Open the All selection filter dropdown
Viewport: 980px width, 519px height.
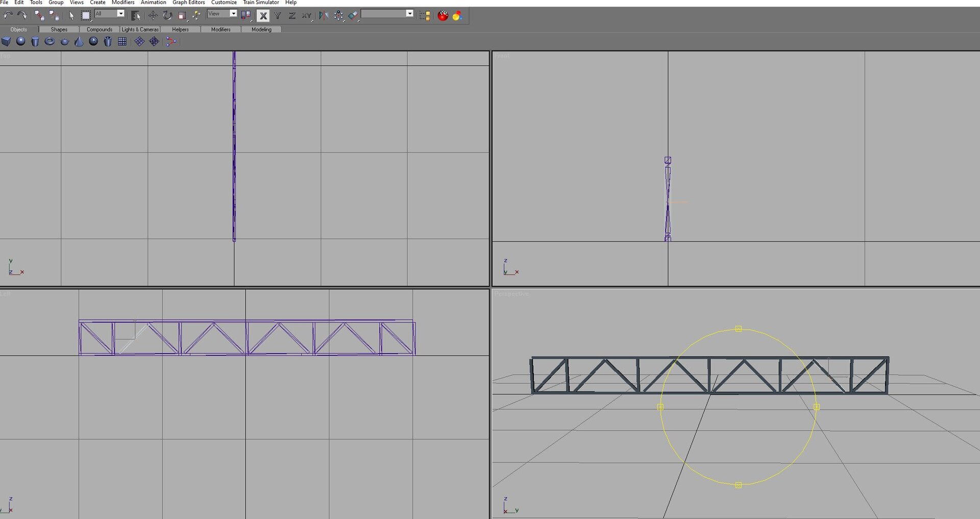tap(120, 14)
